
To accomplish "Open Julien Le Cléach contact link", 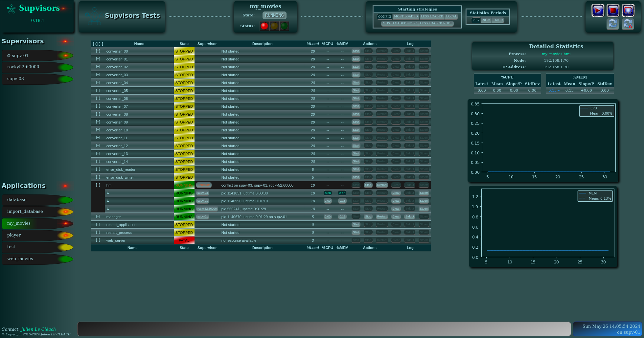I will [x=38, y=329].
